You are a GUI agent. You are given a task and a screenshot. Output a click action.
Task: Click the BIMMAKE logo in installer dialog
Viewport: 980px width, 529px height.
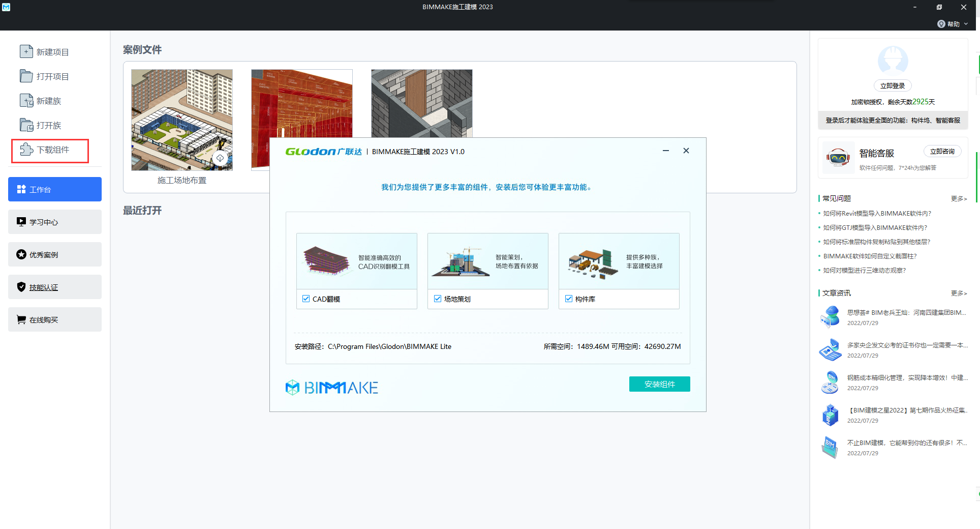[x=331, y=388]
